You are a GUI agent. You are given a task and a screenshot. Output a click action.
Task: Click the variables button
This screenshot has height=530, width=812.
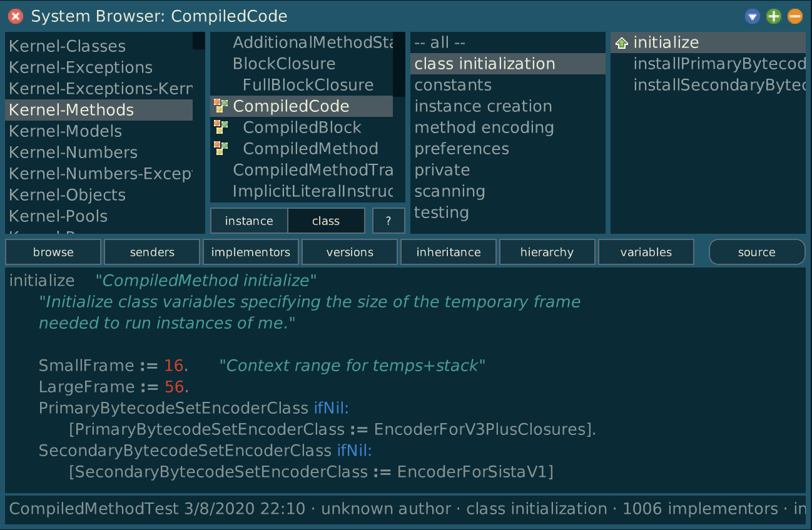[x=646, y=252]
